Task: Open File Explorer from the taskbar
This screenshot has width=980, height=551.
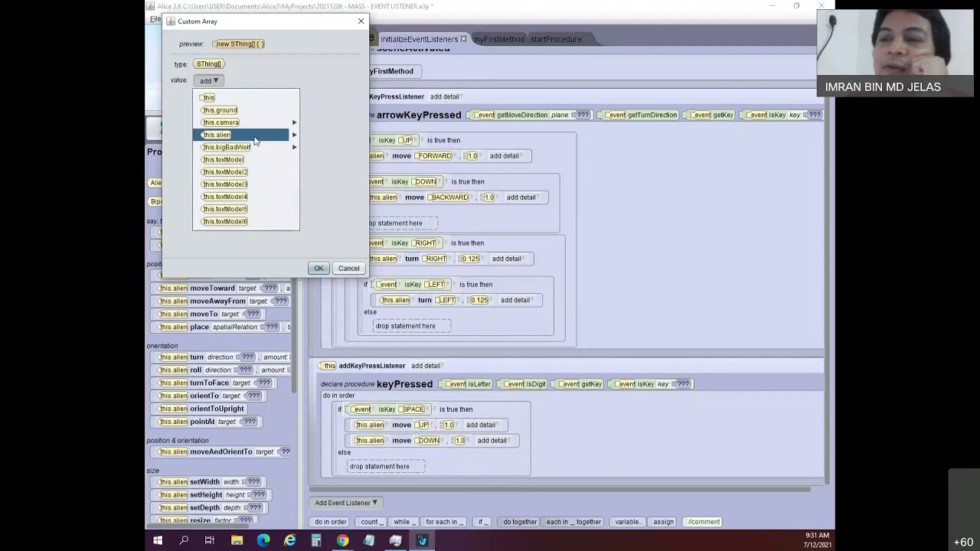Action: click(x=237, y=541)
